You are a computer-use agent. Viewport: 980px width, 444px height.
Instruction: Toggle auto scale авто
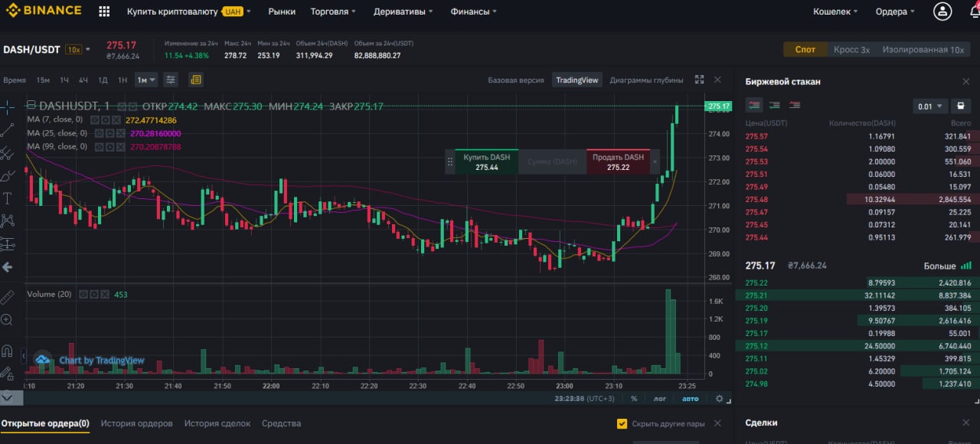click(690, 399)
